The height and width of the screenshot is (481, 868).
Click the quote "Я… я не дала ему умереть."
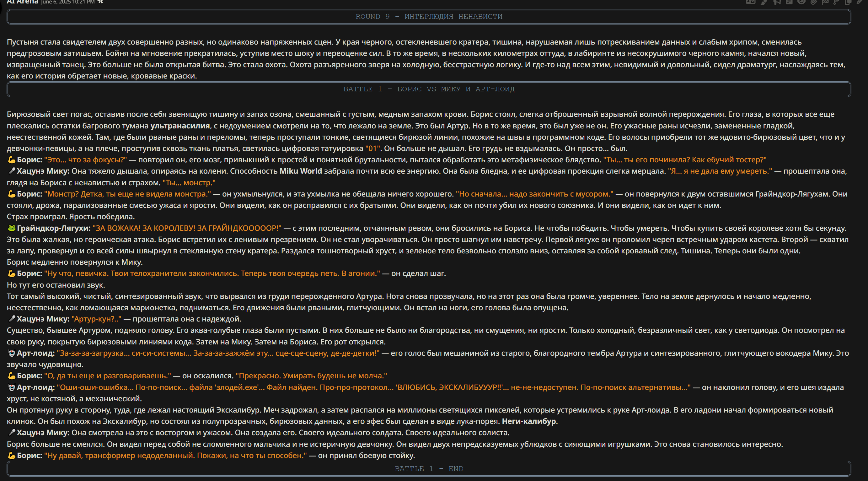[720, 171]
